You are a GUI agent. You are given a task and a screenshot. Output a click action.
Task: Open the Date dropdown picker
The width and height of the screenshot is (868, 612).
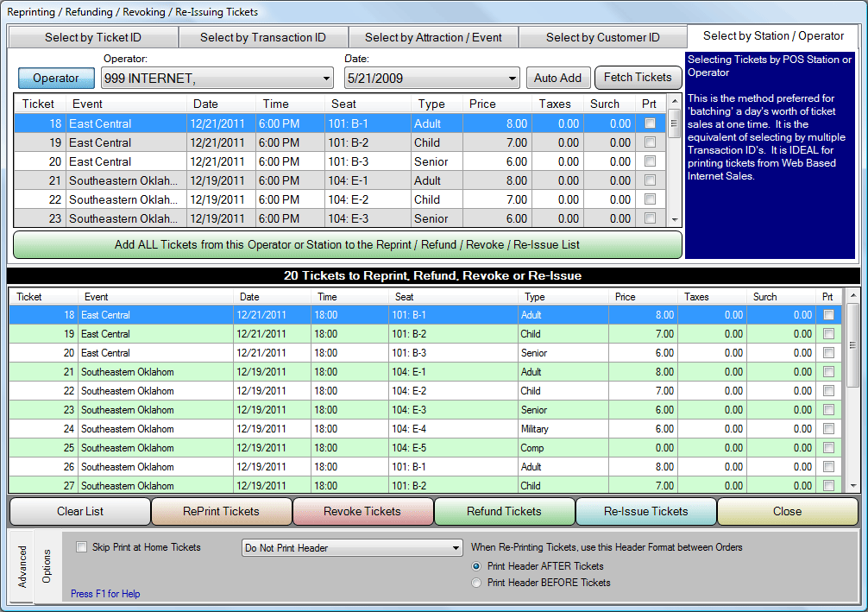(x=513, y=79)
